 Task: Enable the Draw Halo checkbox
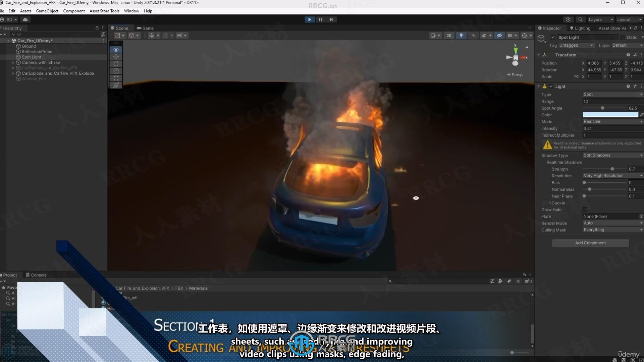point(585,209)
